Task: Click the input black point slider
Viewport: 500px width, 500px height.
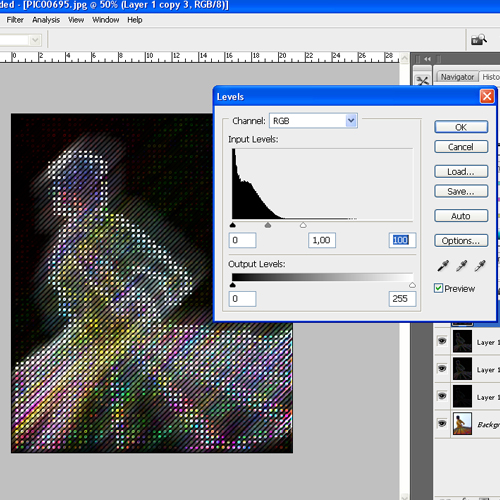Action: point(233,225)
